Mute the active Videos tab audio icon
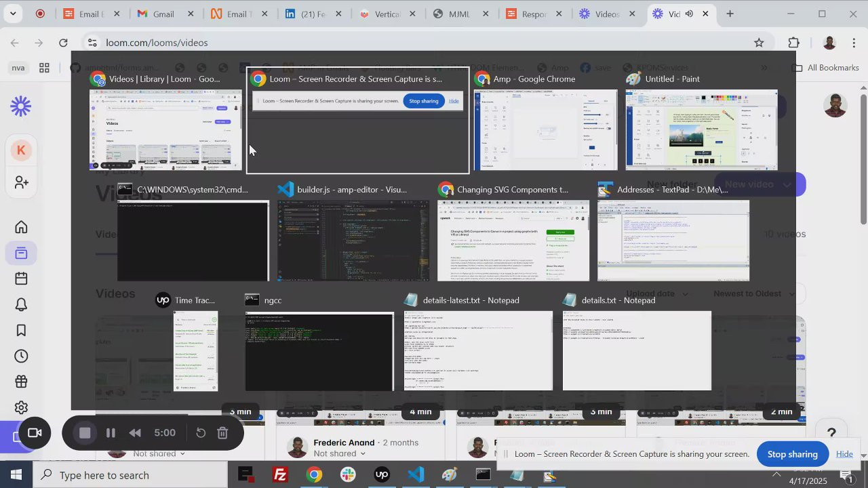868x488 pixels. [x=689, y=14]
